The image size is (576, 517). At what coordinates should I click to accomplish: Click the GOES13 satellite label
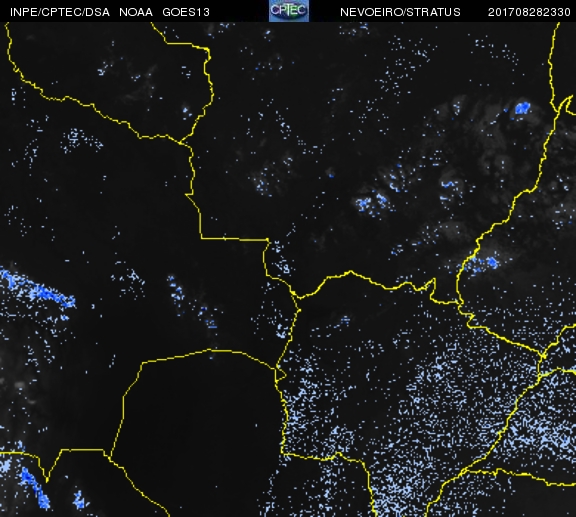point(186,12)
